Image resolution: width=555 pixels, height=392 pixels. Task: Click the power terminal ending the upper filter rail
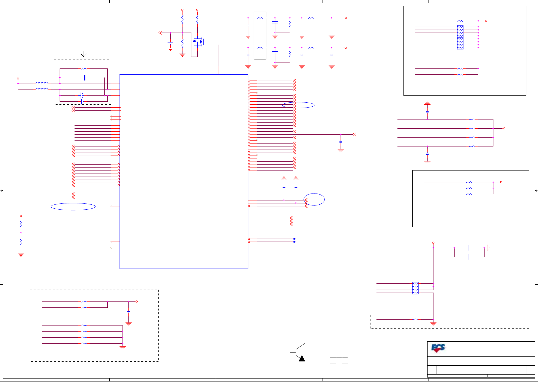(346, 18)
